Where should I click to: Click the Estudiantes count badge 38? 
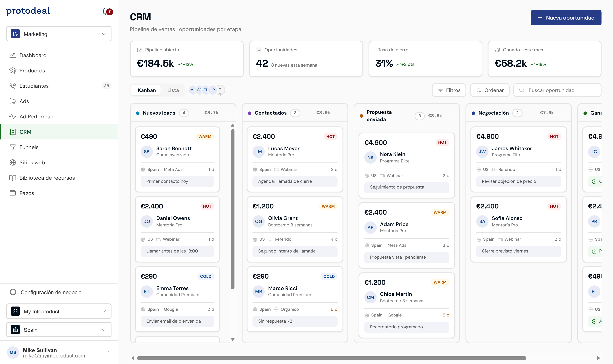tap(107, 86)
